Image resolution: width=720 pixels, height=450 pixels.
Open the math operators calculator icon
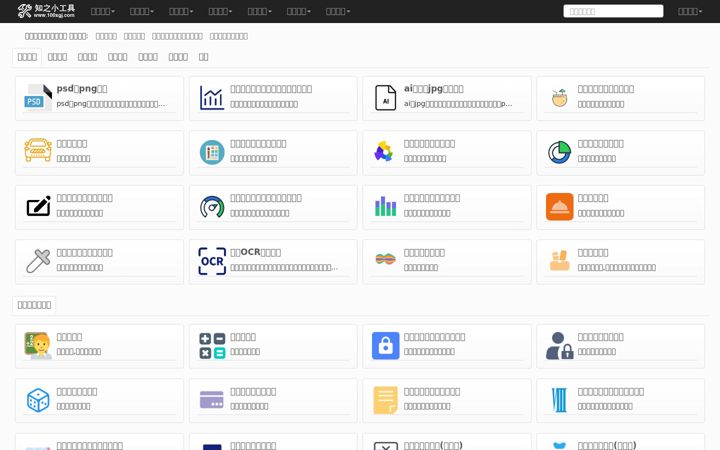212,346
